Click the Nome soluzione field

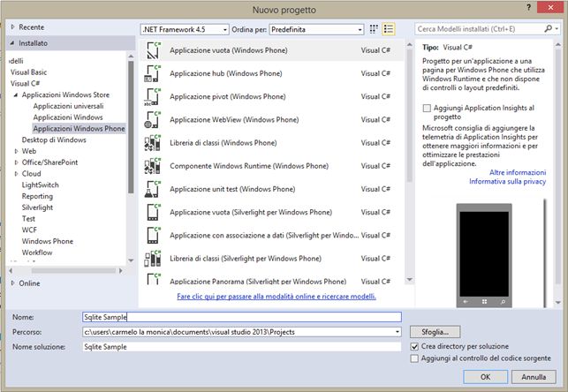pos(242,347)
